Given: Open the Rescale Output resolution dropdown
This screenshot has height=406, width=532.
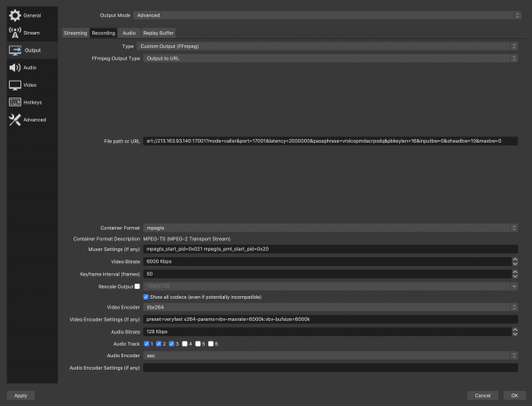Looking at the screenshot, I should tap(330, 286).
